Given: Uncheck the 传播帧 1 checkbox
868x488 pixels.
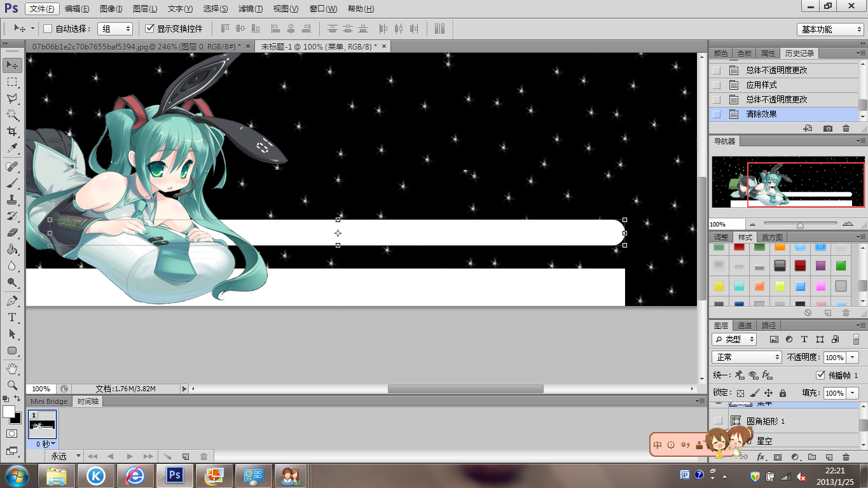Looking at the screenshot, I should click(821, 375).
